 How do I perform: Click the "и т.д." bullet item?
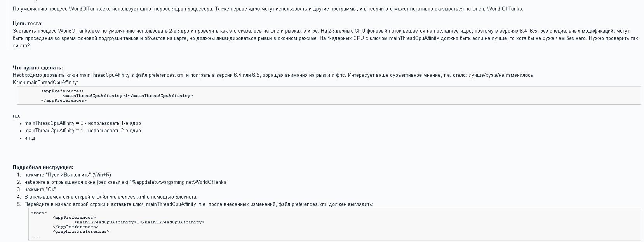30,138
